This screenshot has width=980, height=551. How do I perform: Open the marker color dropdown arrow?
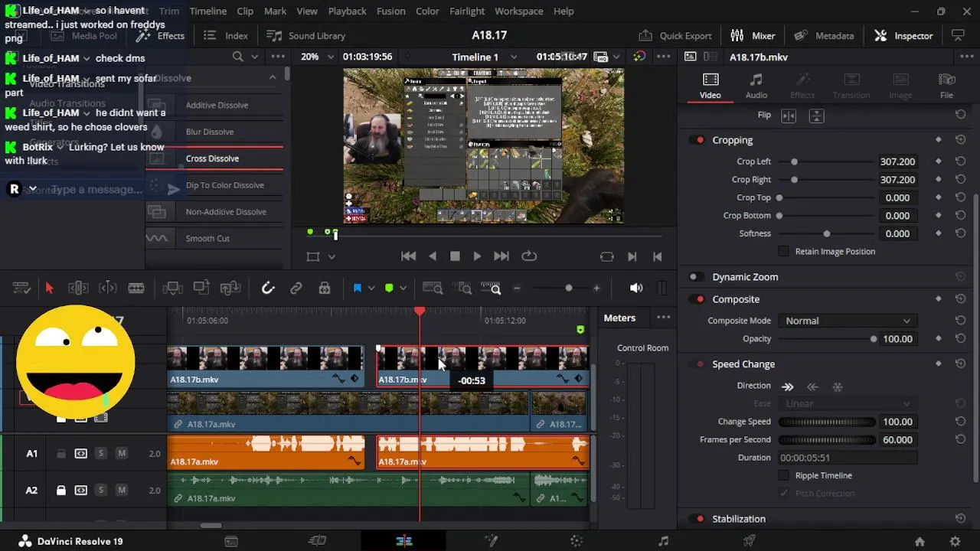pos(403,288)
